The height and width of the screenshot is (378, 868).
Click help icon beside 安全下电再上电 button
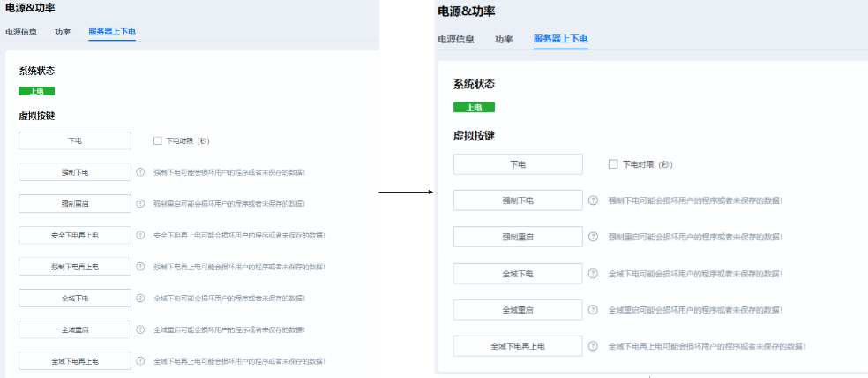tap(140, 235)
